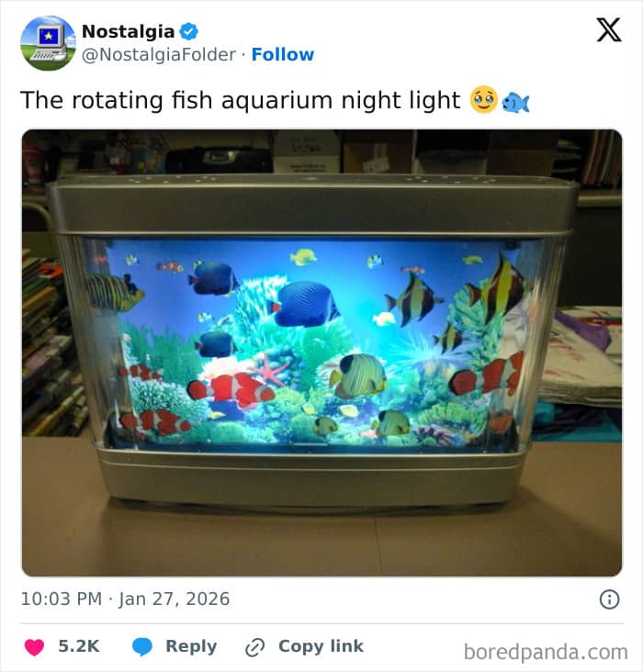The image size is (643, 672).
Task: Click the Copy link text button
Action: [321, 646]
